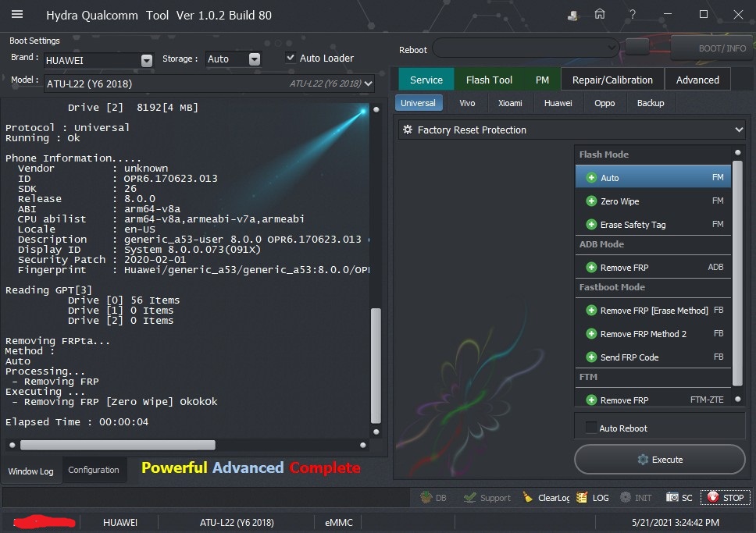Switch to the PM tab
The image size is (756, 533).
pyautogui.click(x=542, y=80)
